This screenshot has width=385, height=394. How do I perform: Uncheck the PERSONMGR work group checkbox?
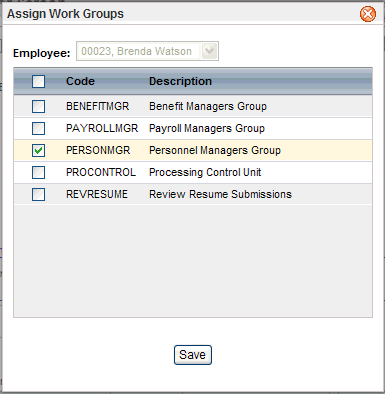click(38, 150)
